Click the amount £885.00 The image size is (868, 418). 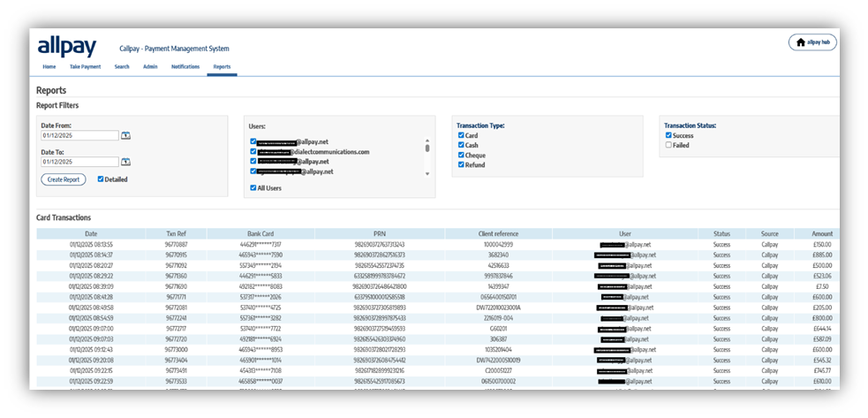coord(823,255)
